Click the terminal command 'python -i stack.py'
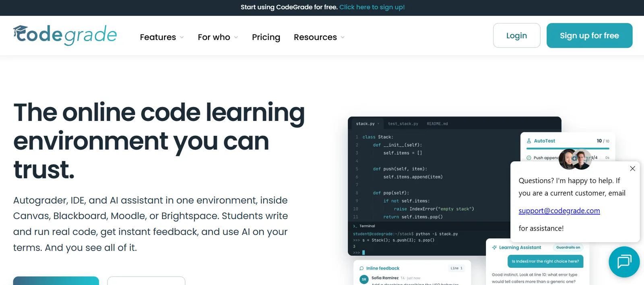 (437, 234)
